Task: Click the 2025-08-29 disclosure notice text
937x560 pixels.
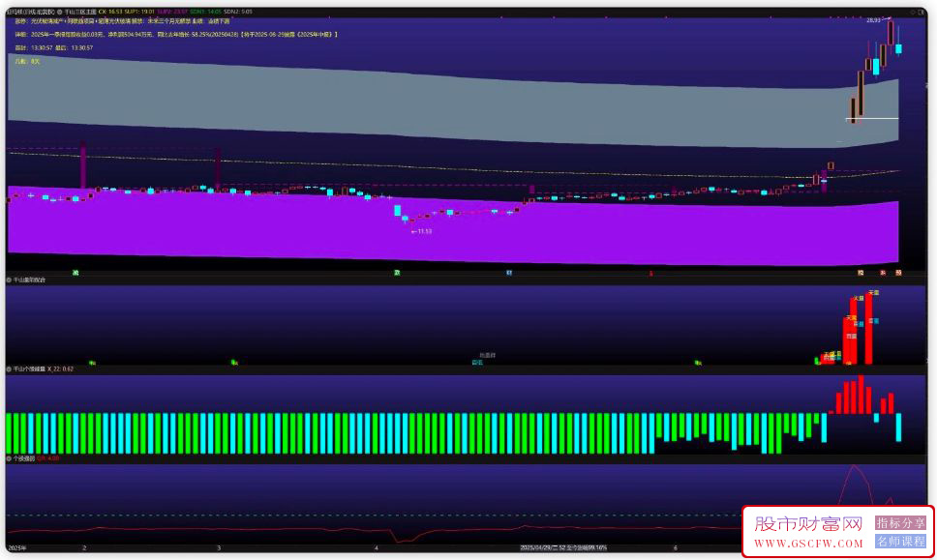Action: [290, 35]
